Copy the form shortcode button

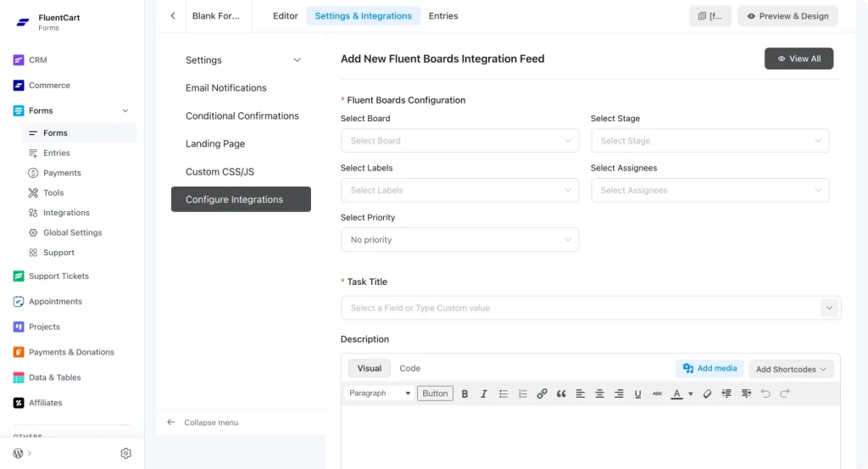(710, 16)
